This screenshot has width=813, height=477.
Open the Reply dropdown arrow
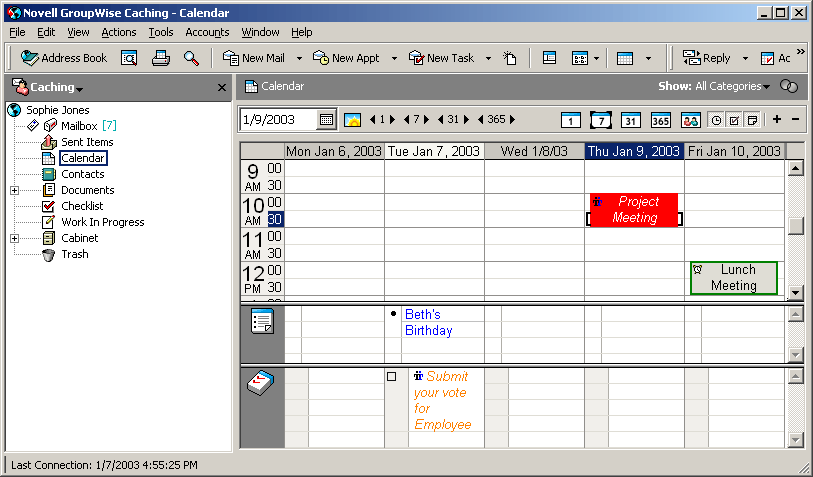745,59
